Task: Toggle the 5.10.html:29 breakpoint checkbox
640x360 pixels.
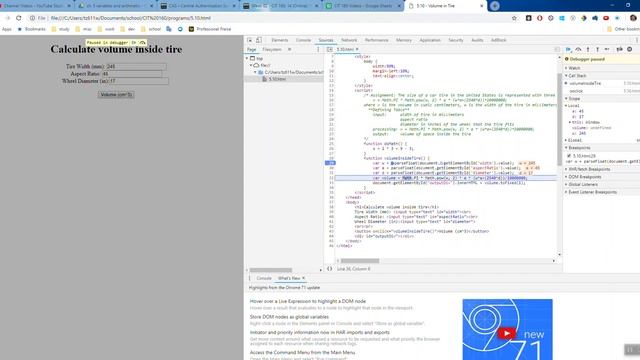Action: pyautogui.click(x=569, y=156)
